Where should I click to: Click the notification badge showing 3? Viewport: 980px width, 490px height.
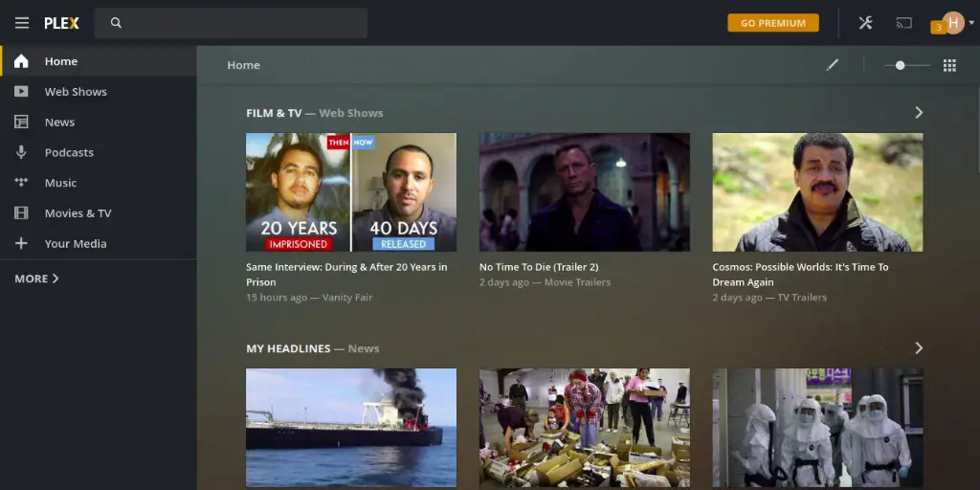[x=938, y=28]
